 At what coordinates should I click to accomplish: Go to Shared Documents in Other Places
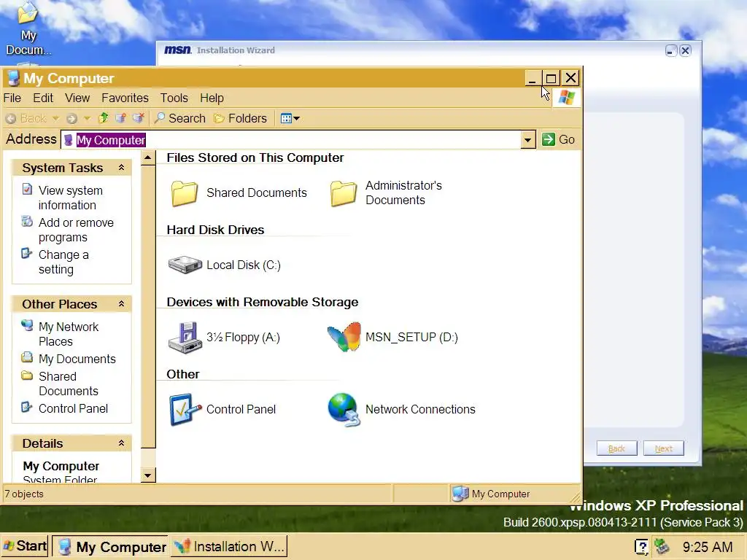(x=68, y=384)
